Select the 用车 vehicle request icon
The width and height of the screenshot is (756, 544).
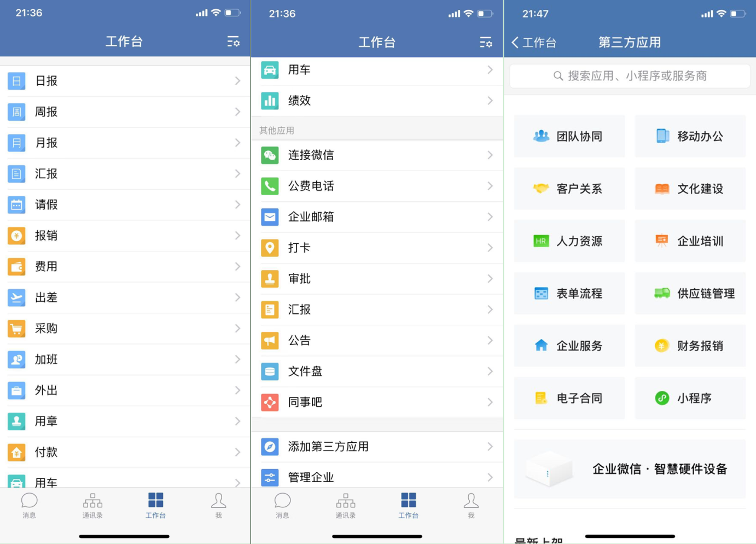click(270, 70)
